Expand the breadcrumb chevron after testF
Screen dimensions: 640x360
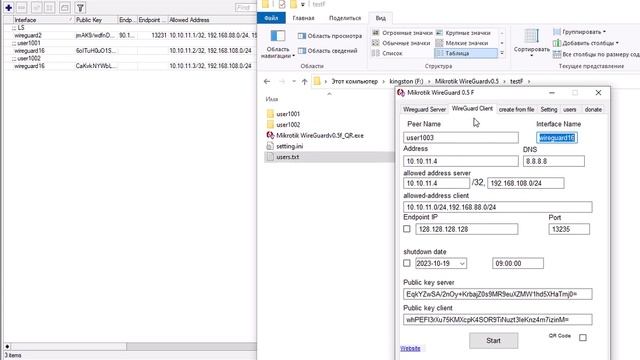pos(529,81)
